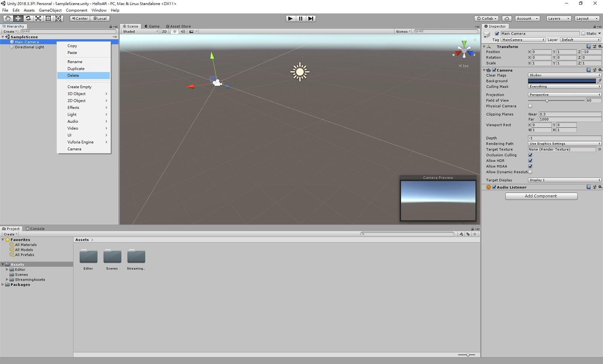Start Play mode
603x364 pixels.
pyautogui.click(x=290, y=18)
